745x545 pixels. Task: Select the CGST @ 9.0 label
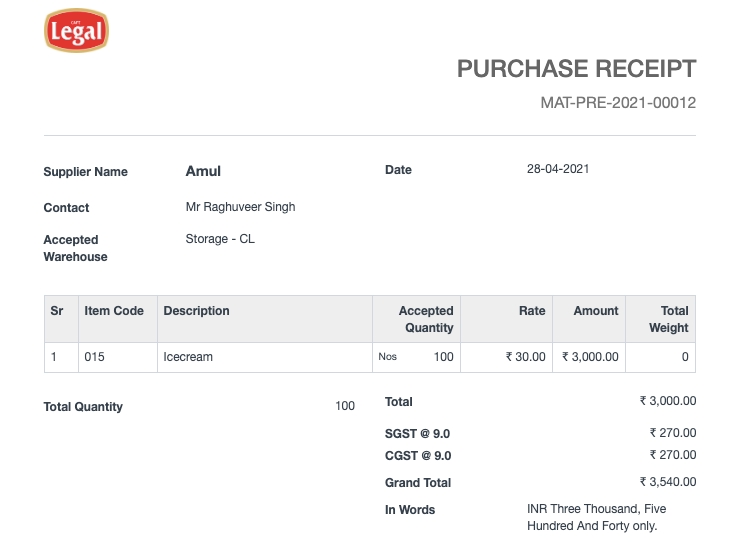417,456
